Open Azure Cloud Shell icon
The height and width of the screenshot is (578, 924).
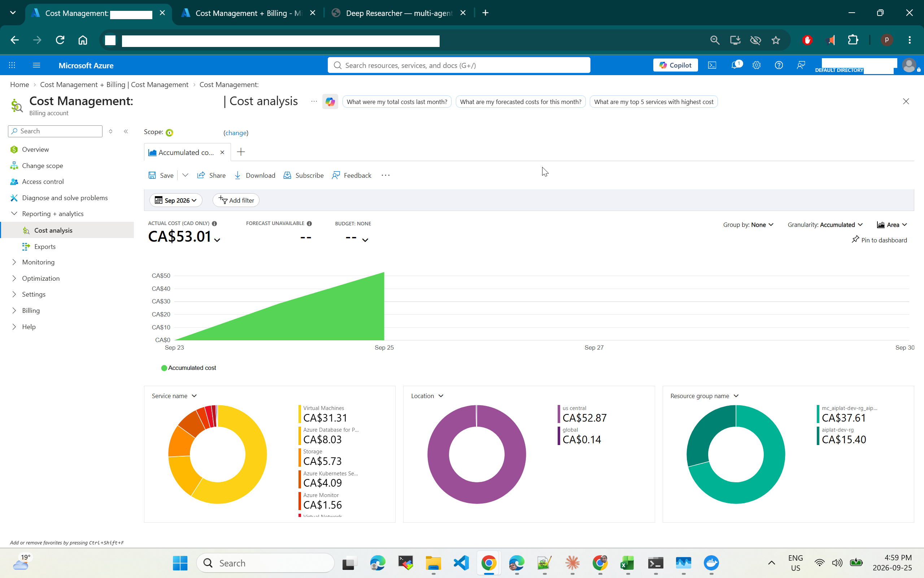coord(712,65)
